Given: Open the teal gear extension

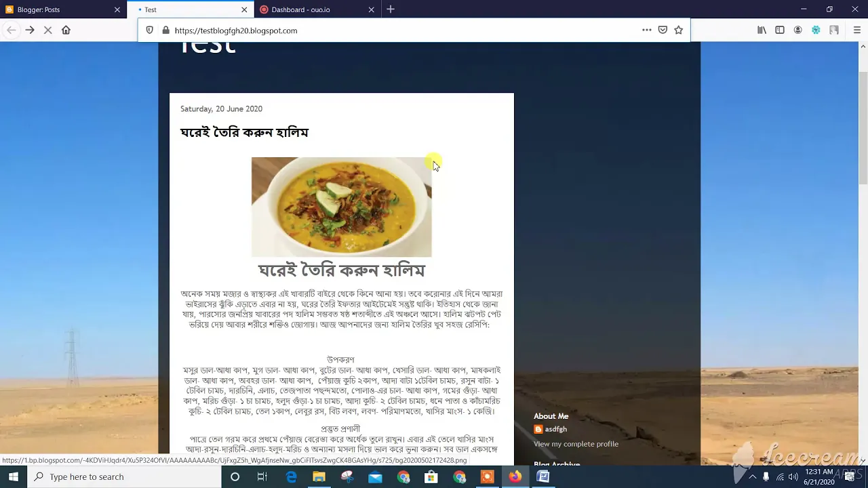Looking at the screenshot, I should coord(816,30).
